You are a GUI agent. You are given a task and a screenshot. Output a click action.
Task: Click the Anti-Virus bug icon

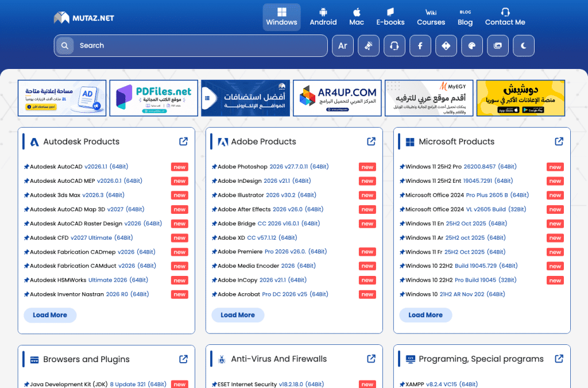(222, 359)
